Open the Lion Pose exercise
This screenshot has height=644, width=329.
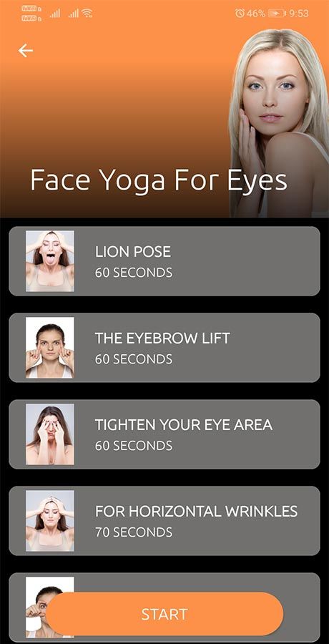pyautogui.click(x=164, y=261)
